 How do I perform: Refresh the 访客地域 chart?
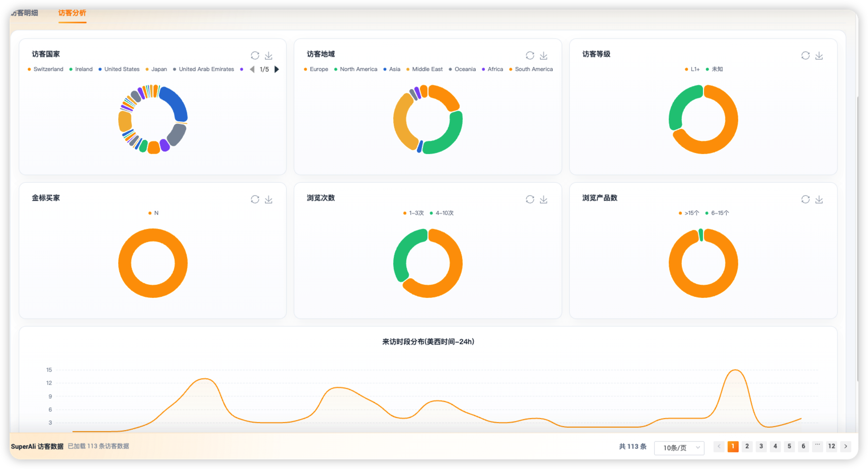pyautogui.click(x=530, y=55)
